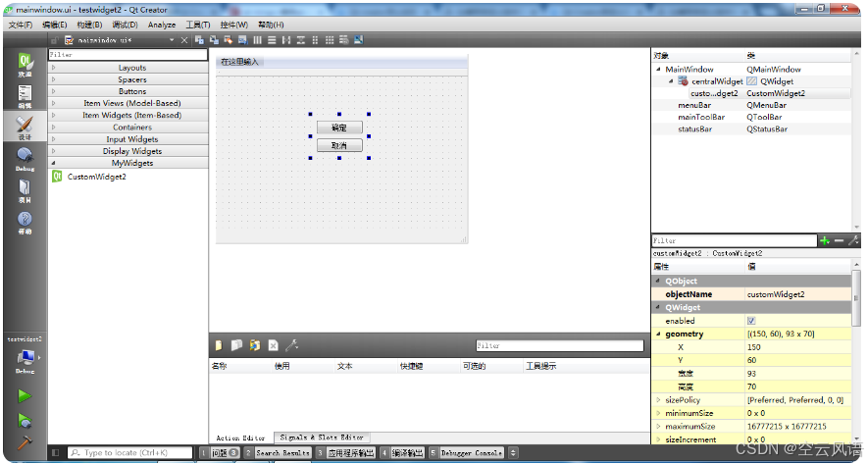Viewport: 868px width, 464px height.
Task: Lay out vertically in splitter
Action: click(x=300, y=40)
